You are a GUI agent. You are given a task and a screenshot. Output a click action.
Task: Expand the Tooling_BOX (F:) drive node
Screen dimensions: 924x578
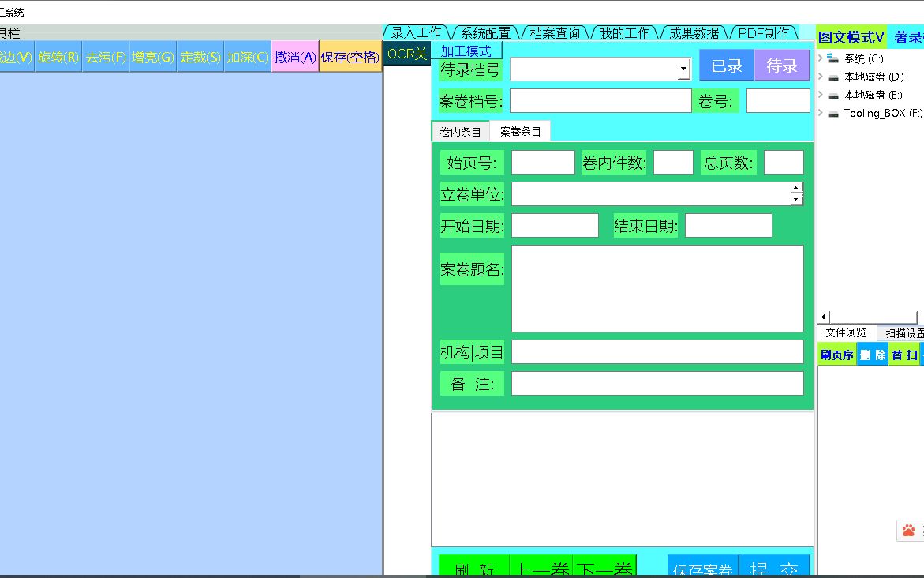click(821, 113)
